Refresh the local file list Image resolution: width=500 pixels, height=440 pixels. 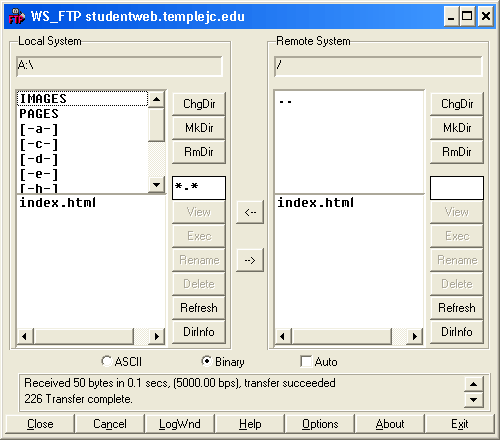click(199, 308)
